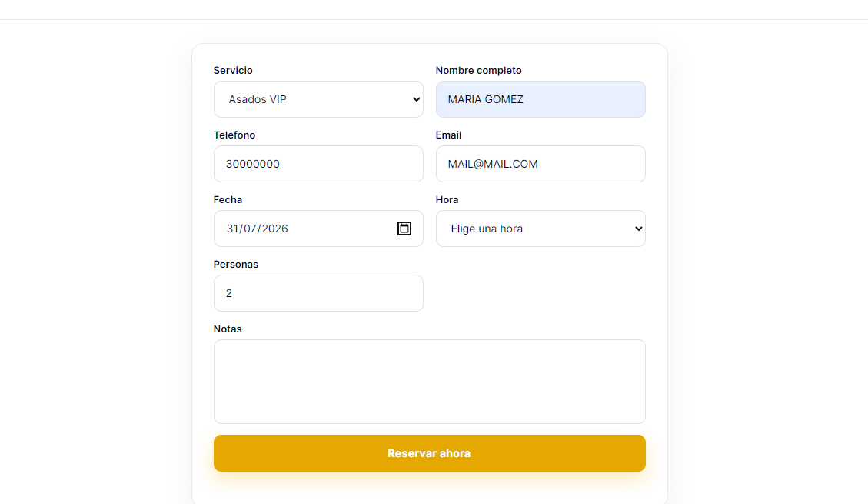Screen dimensions: 868x504
Task: Select the day segment 31 in Fecha
Action: click(x=232, y=229)
